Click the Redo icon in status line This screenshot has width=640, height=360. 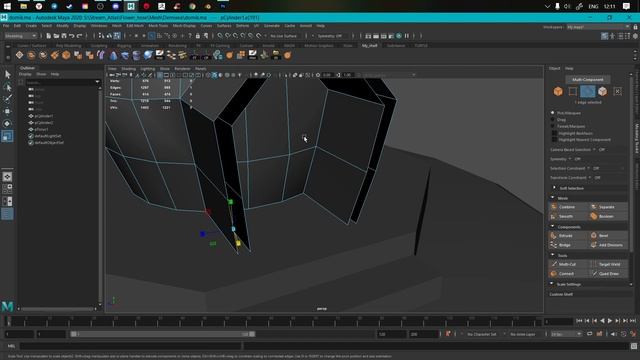(80, 36)
